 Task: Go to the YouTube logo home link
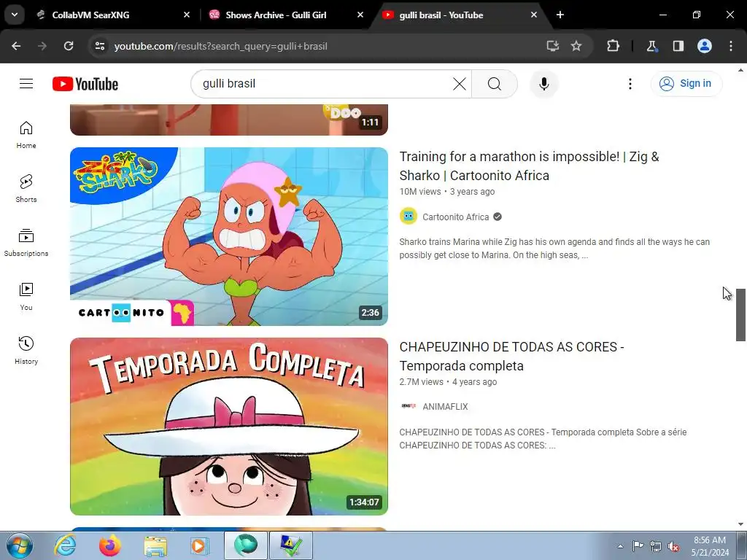tap(85, 84)
